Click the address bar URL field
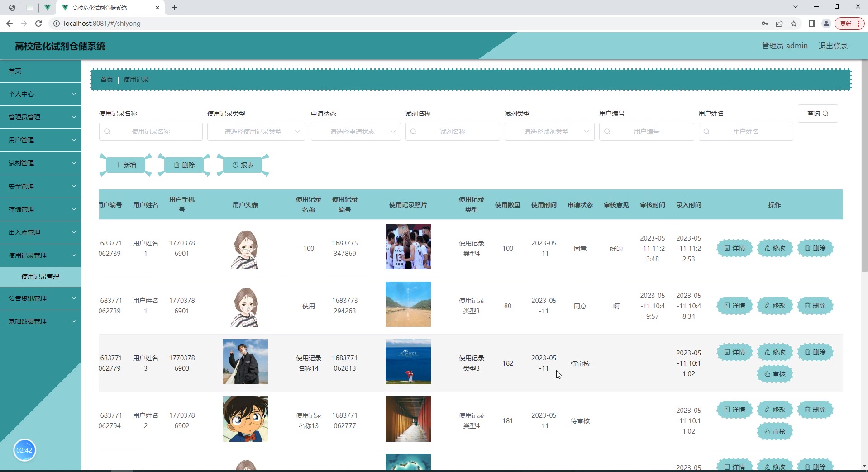Screen dimensions: 868x472 [x=403, y=24]
